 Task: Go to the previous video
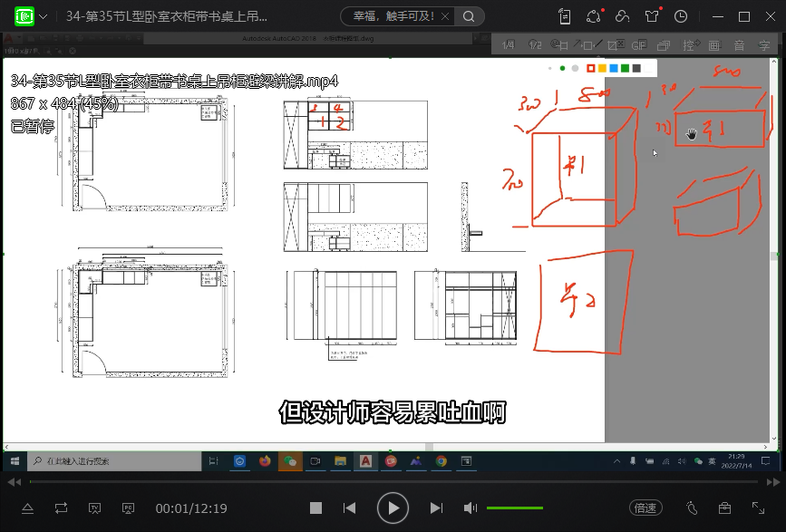tap(350, 508)
